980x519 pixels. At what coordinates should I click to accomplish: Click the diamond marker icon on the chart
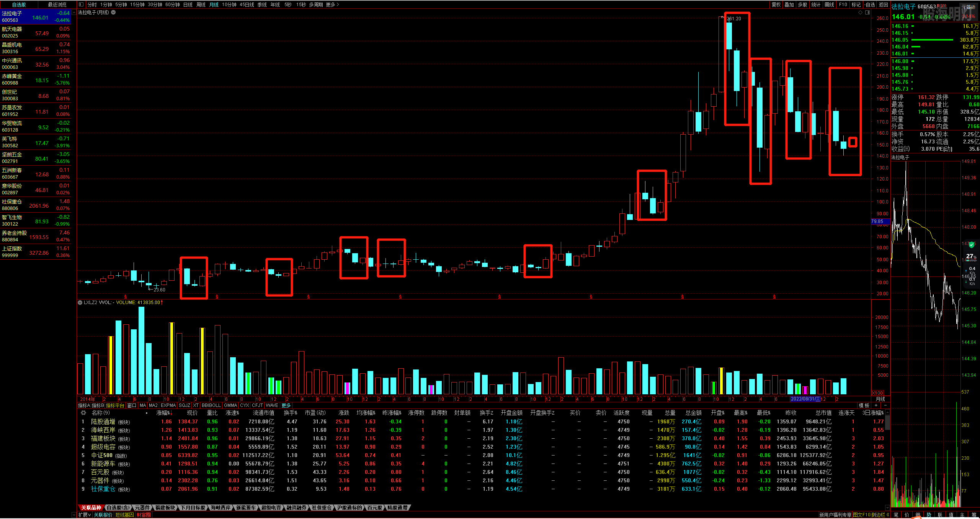click(x=861, y=12)
